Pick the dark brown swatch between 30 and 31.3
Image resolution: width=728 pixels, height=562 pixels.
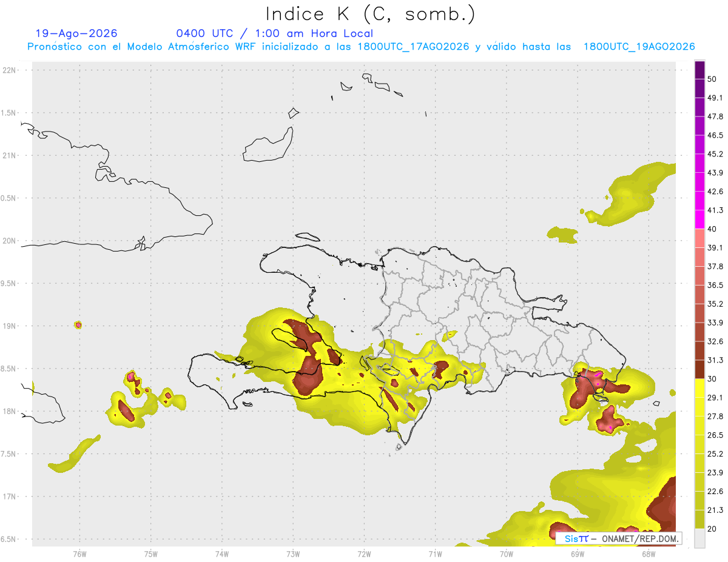click(x=699, y=369)
